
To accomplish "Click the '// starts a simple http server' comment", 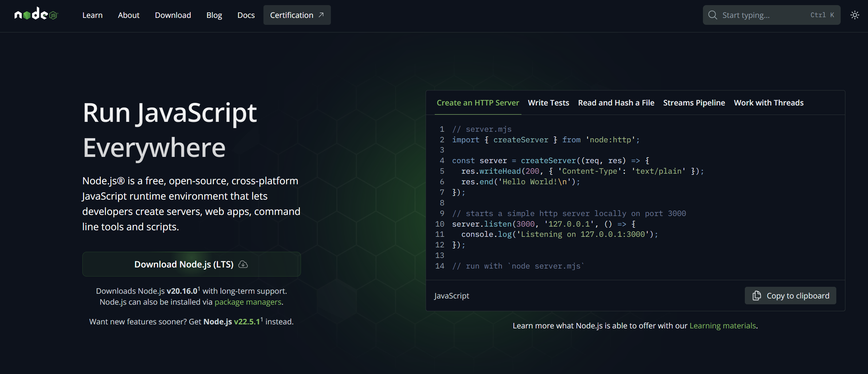I will [x=569, y=214].
